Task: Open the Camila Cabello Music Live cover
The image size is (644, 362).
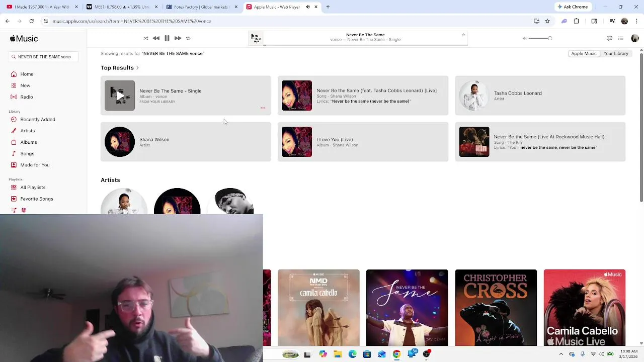Action: (x=585, y=308)
